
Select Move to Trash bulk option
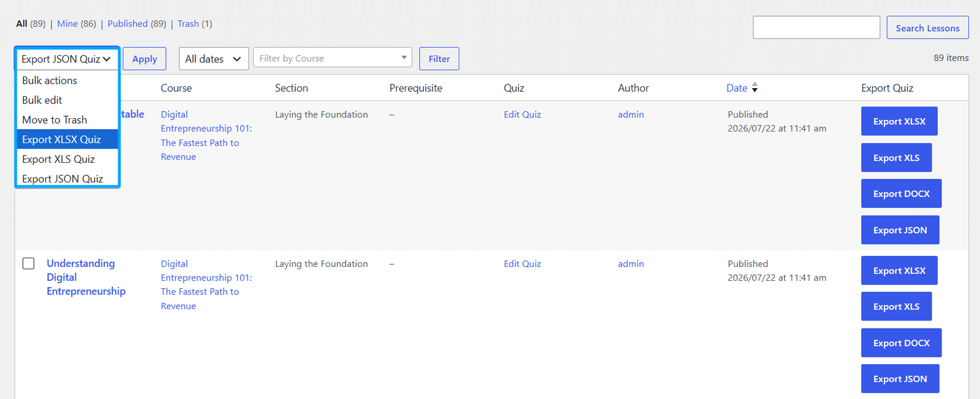pos(67,119)
